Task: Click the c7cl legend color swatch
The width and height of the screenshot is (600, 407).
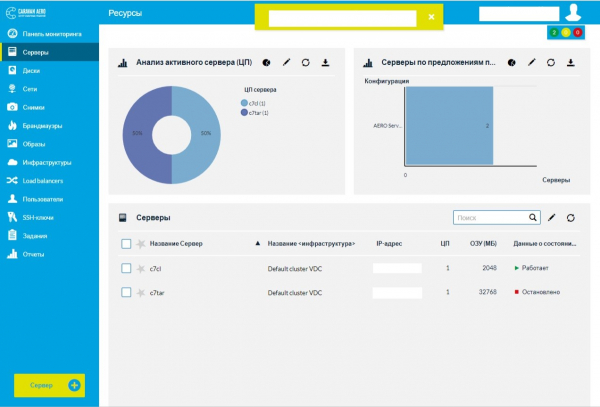Action: click(x=243, y=103)
